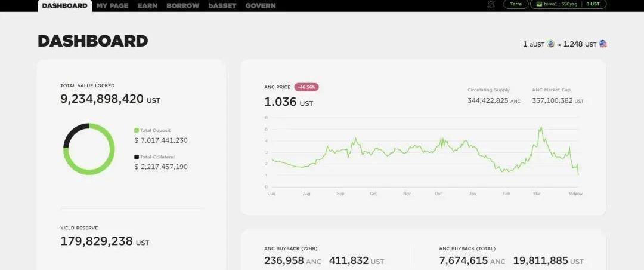Open the DASHBOARD tab

[x=65, y=5]
